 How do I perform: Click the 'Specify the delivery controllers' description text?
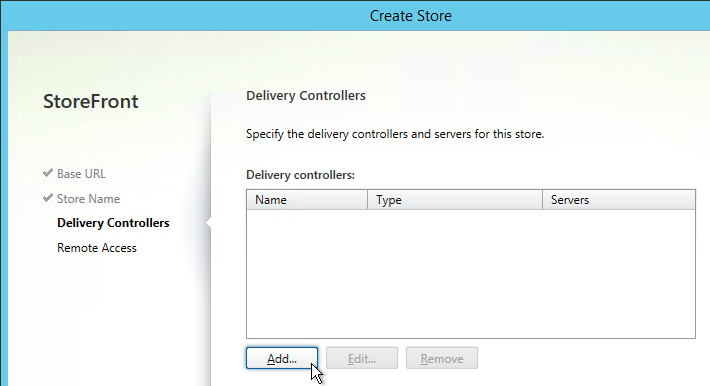(x=395, y=134)
